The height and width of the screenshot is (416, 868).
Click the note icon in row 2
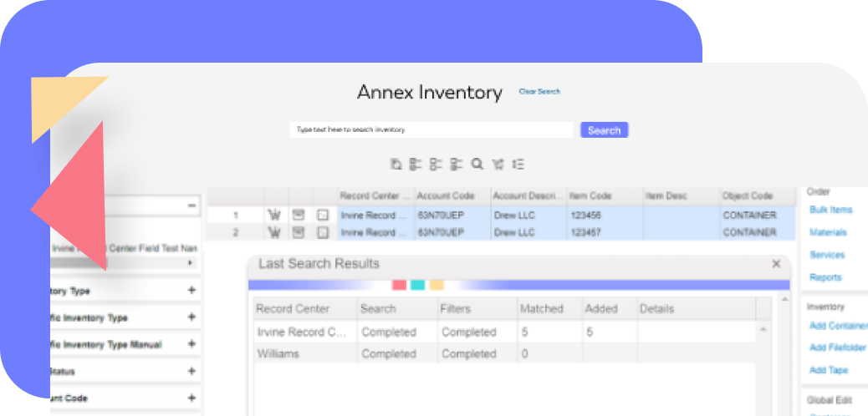(323, 232)
